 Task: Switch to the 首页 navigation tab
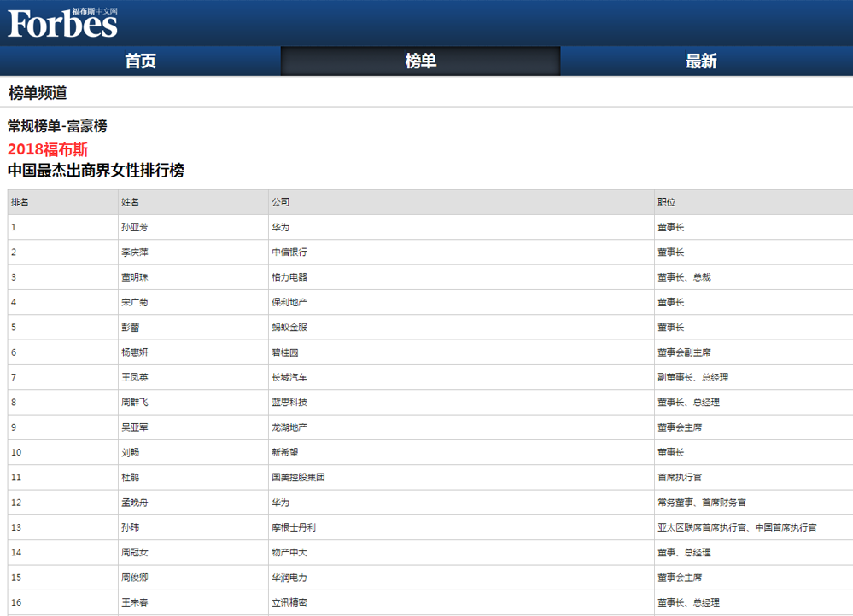141,61
